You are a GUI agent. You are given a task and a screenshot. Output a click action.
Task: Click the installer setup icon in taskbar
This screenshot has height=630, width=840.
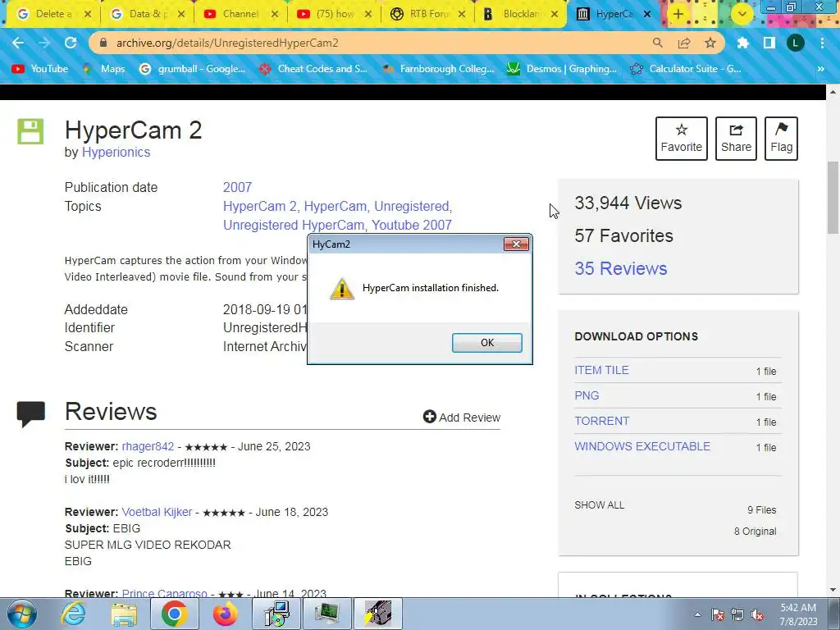[x=277, y=614]
